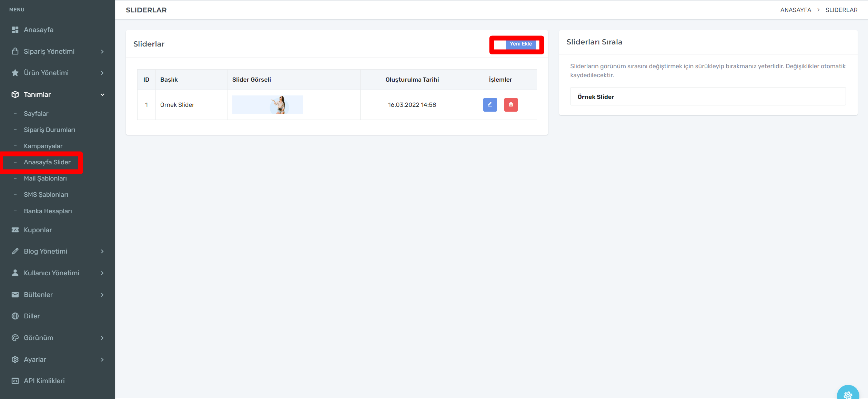Click the Kuponlar ticket icon
Screen dimensions: 868x399
[x=15, y=230]
